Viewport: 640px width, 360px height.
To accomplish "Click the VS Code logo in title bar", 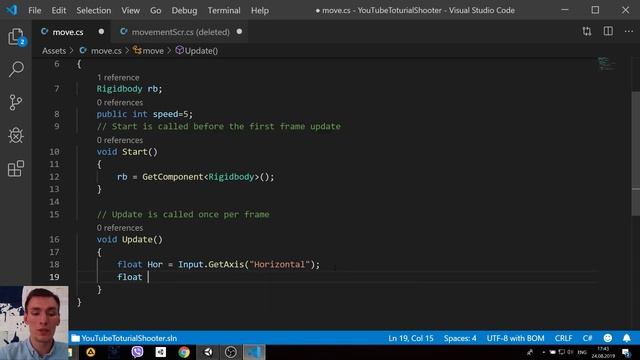I will click(12, 10).
